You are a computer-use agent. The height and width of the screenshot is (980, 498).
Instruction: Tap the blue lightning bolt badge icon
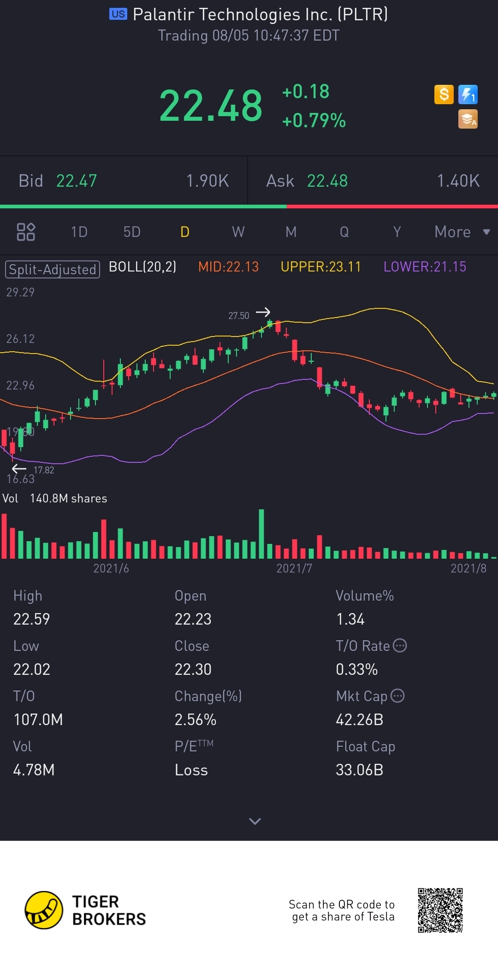(x=468, y=94)
